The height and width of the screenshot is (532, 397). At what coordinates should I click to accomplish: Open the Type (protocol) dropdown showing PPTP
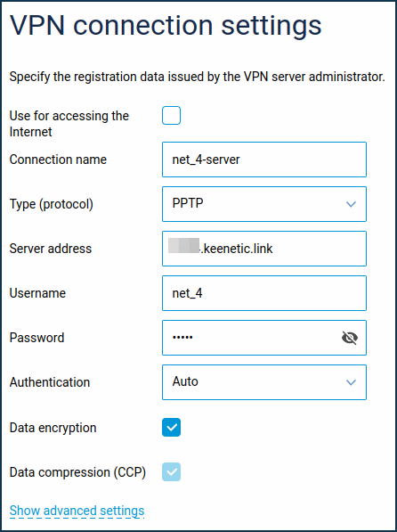(264, 204)
